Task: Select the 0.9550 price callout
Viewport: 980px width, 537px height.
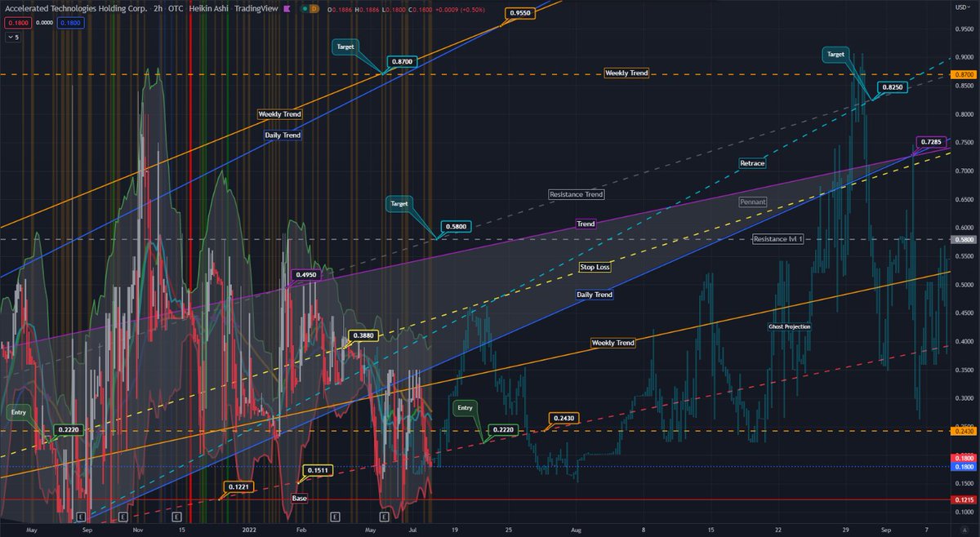Action: point(520,14)
